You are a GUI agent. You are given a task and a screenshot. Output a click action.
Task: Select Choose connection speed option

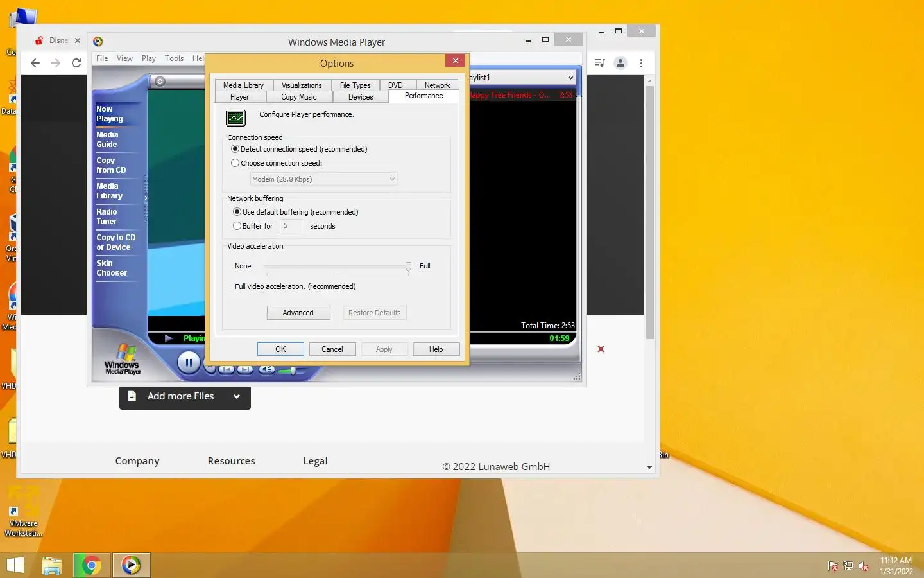(x=277, y=163)
